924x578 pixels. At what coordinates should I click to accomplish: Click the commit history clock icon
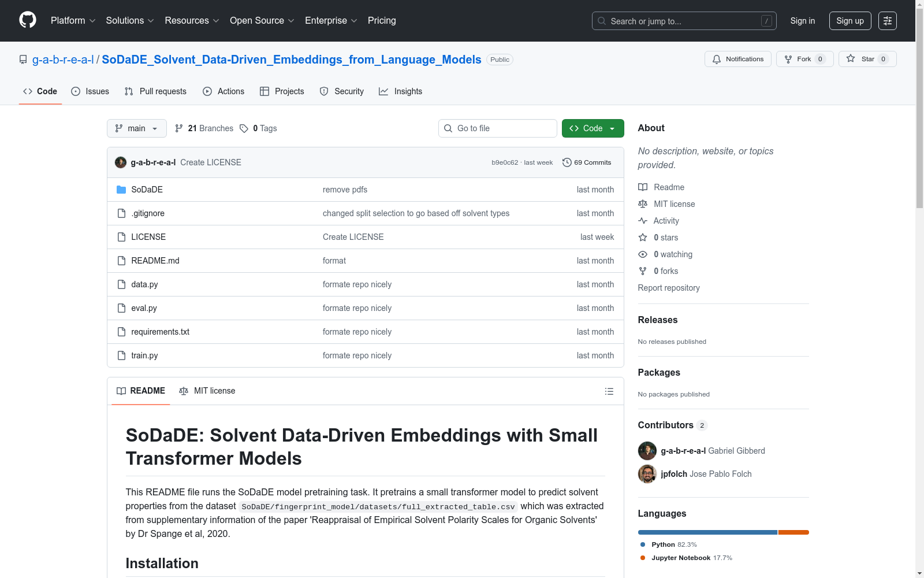coord(567,162)
